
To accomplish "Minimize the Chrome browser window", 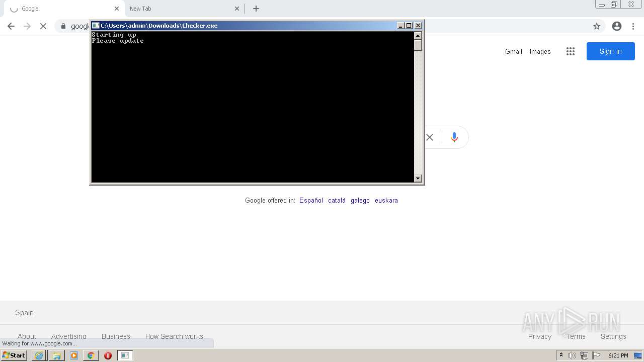I will pos(602,5).
